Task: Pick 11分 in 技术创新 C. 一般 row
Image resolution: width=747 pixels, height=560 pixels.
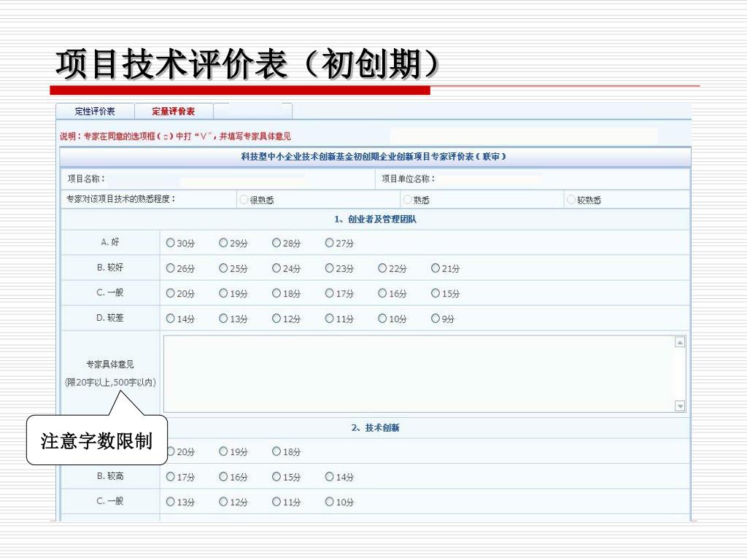Action: click(276, 502)
